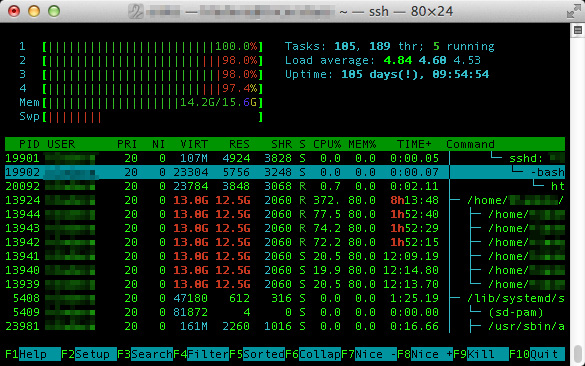Click TIME+ value 8h13:48
This screenshot has height=366, width=585.
coord(414,200)
